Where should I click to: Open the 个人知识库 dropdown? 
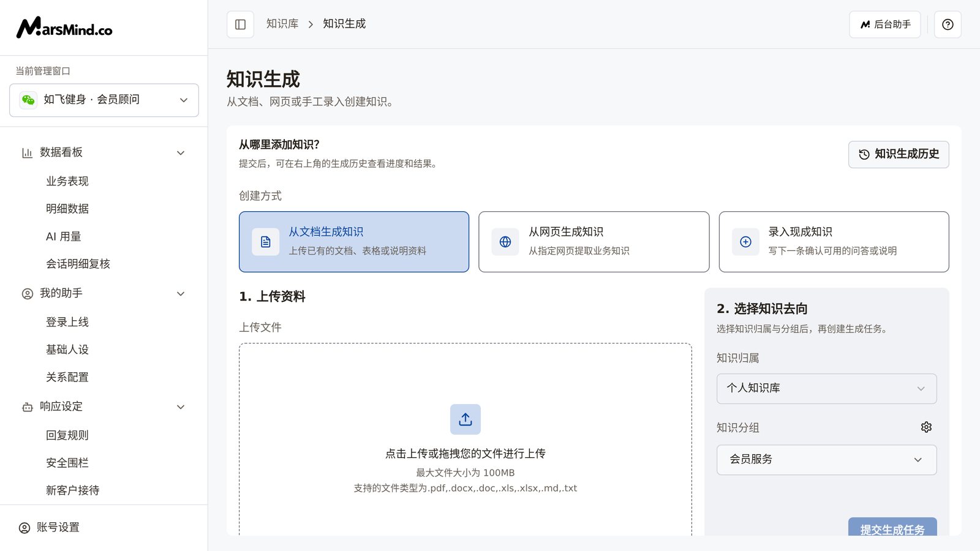[826, 389]
